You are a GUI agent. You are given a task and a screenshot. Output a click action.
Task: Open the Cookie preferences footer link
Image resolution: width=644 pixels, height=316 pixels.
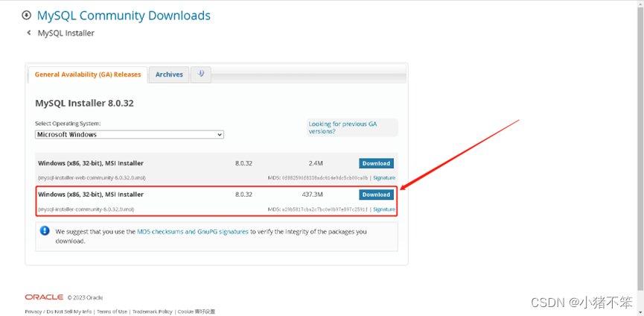point(197,312)
